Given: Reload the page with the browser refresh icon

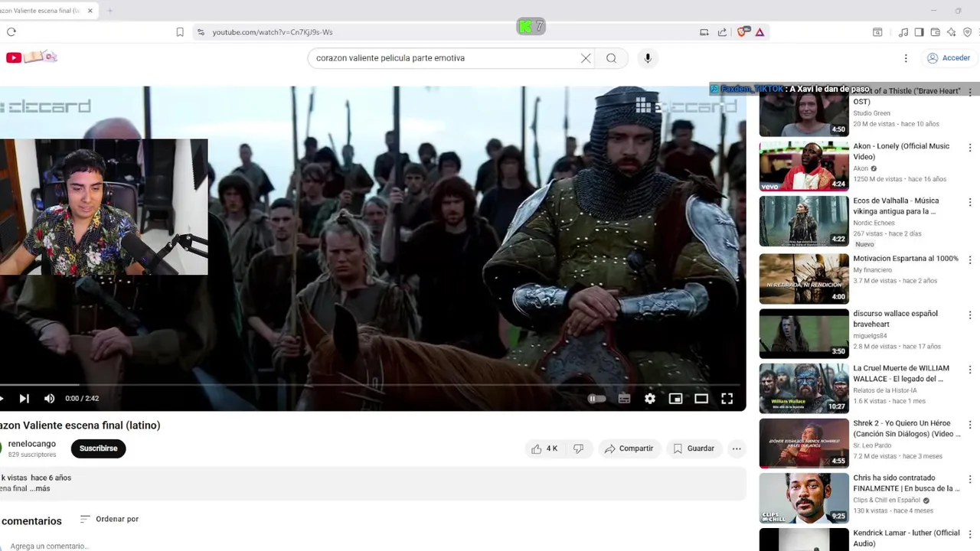Looking at the screenshot, I should point(11,32).
